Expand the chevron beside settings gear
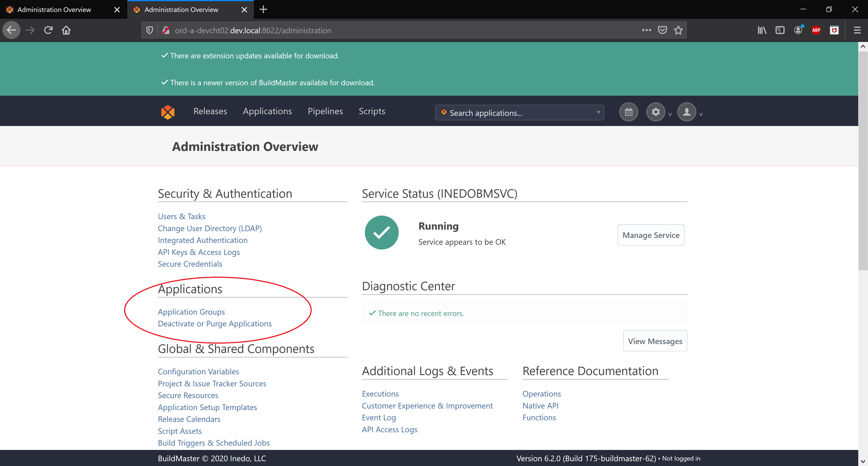868x466 pixels. [670, 114]
